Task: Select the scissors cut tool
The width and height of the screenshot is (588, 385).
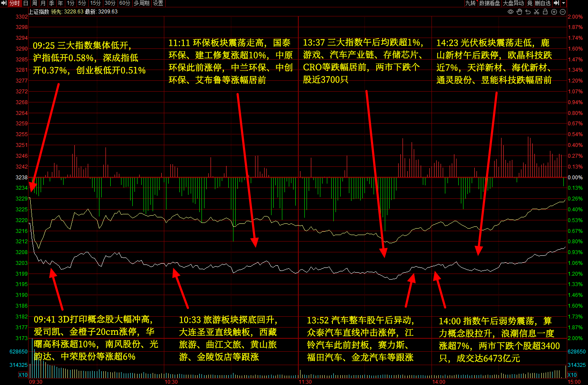Action: [x=537, y=12]
